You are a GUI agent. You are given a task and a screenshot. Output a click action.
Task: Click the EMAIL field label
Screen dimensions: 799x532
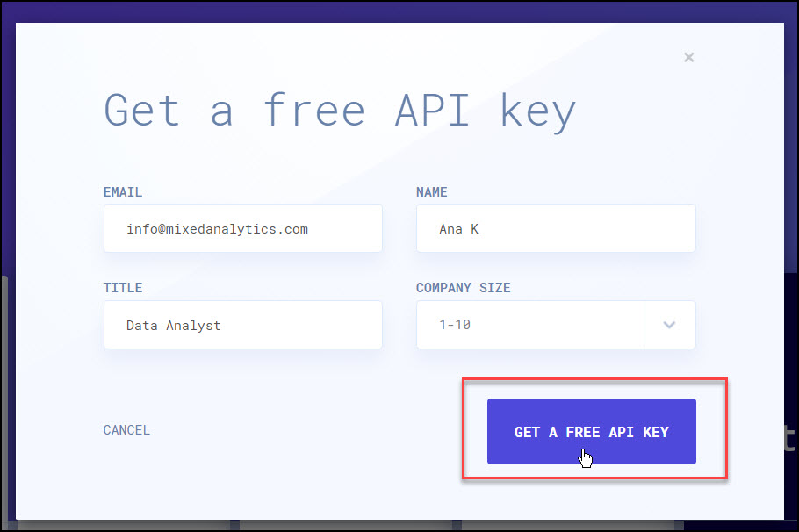(x=123, y=192)
